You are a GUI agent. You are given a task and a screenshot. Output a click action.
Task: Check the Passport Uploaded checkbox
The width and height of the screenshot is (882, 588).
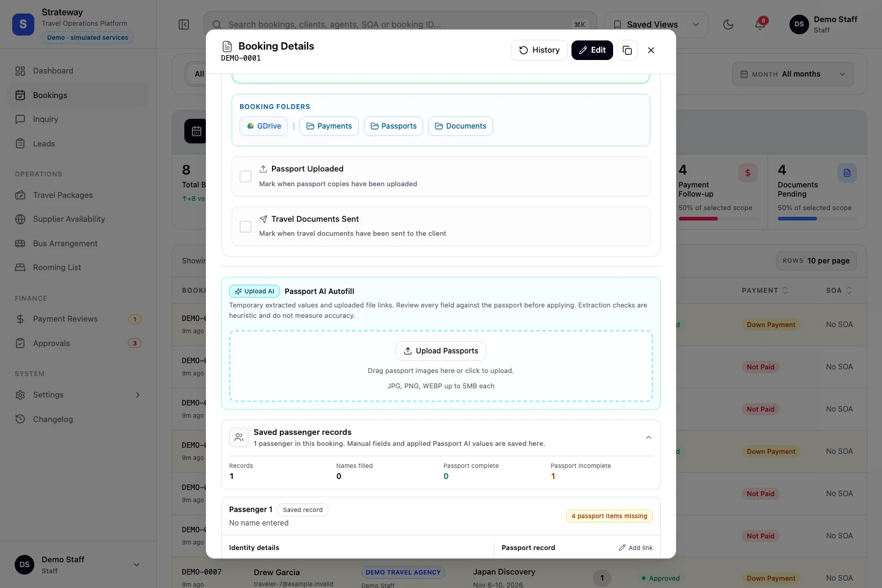pyautogui.click(x=246, y=176)
